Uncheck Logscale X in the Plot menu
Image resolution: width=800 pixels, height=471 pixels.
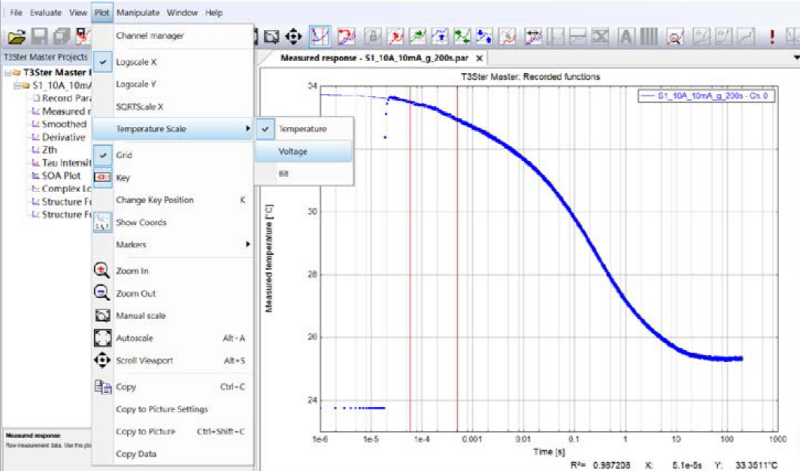tap(173, 62)
